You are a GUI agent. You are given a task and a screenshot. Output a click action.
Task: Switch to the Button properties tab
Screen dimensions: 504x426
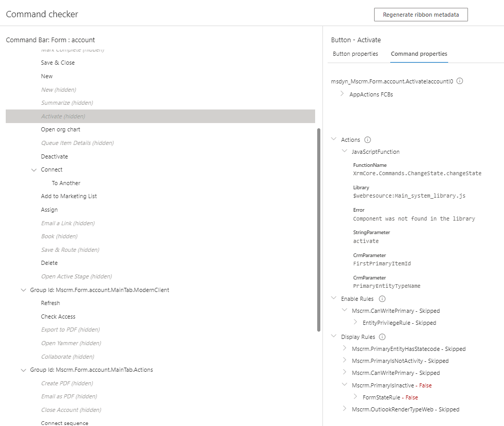355,54
